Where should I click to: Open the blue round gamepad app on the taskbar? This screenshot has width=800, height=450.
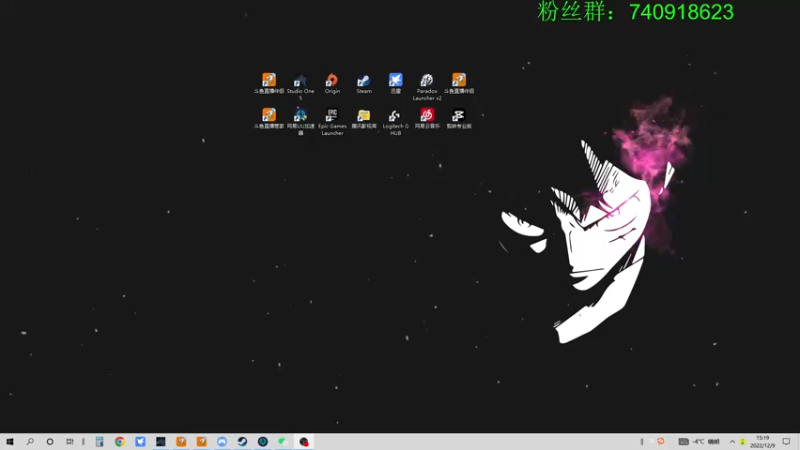[x=222, y=442]
